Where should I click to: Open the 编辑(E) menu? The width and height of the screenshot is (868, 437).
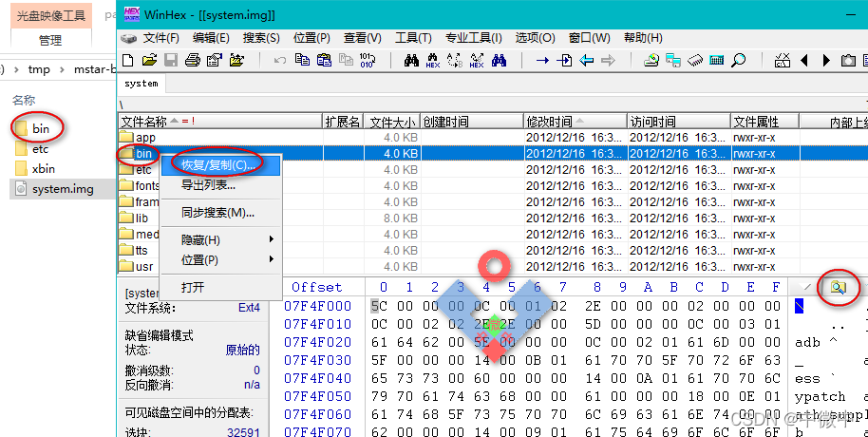click(x=211, y=38)
